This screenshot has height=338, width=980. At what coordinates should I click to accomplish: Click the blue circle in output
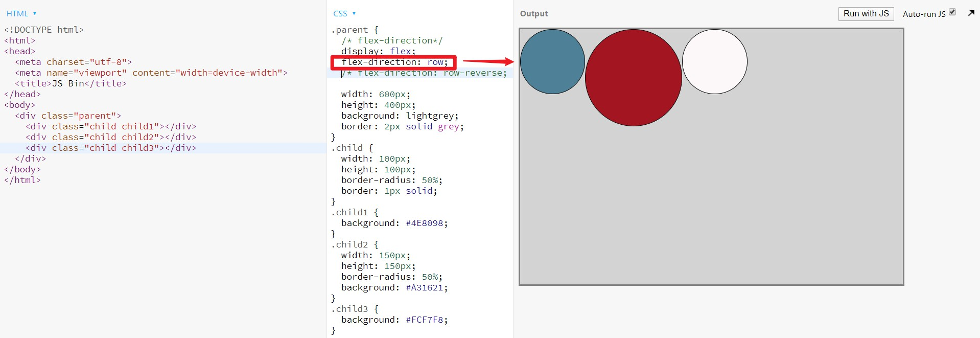tap(552, 61)
